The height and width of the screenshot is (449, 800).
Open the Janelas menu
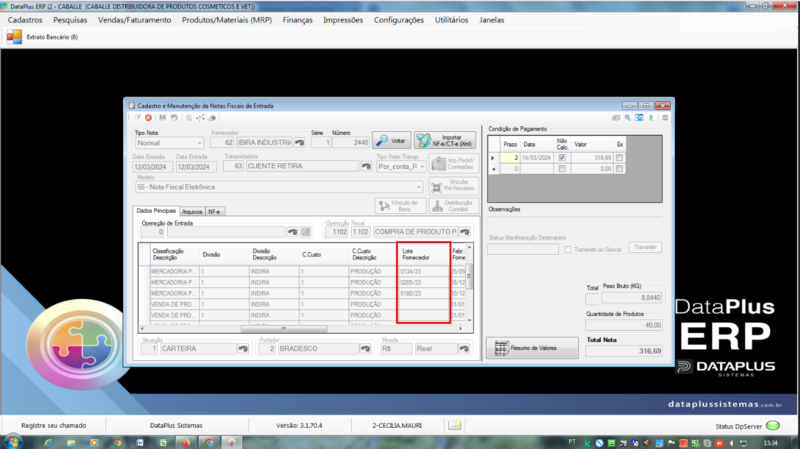point(492,20)
